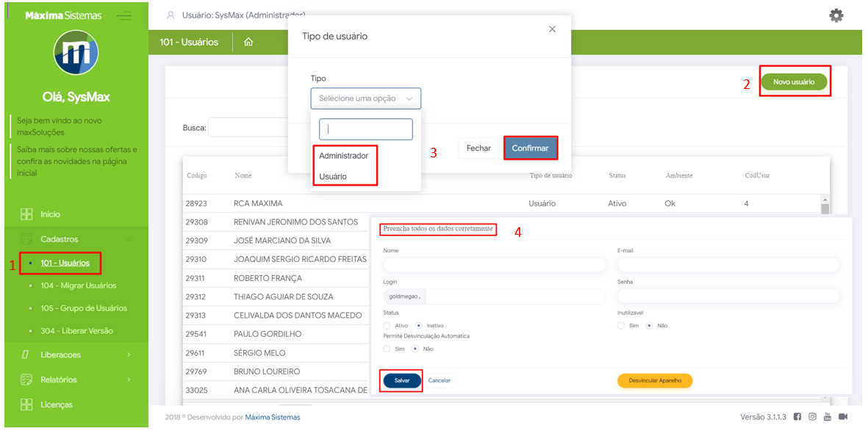Click the user profile icon beside Usuário
Viewport: 868px width, 431px height.
coord(171,15)
